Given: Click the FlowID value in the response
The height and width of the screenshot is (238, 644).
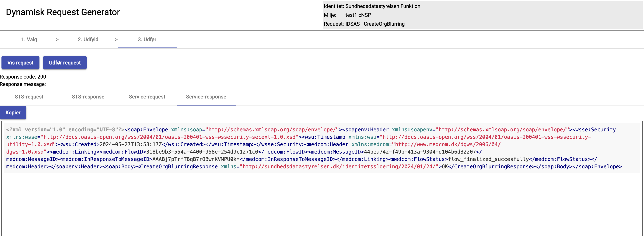Looking at the screenshot, I should coord(202,152).
